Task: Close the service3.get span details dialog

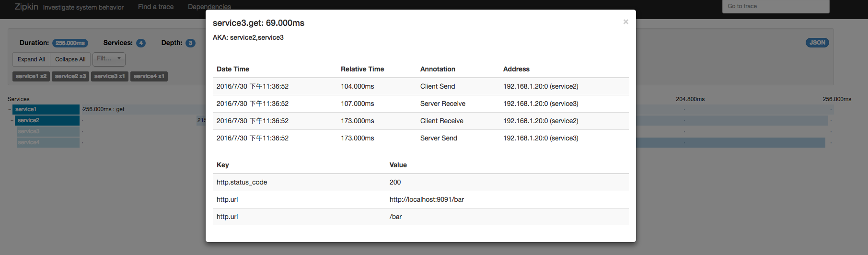Action: (x=625, y=22)
